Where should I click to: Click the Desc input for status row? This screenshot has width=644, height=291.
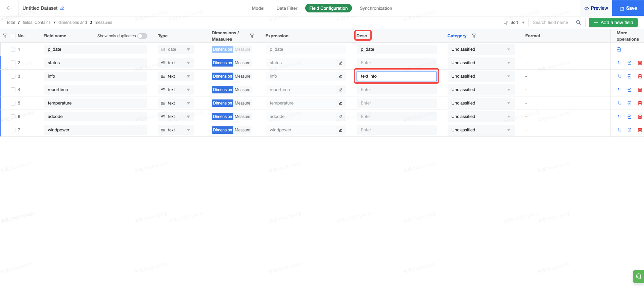click(397, 63)
